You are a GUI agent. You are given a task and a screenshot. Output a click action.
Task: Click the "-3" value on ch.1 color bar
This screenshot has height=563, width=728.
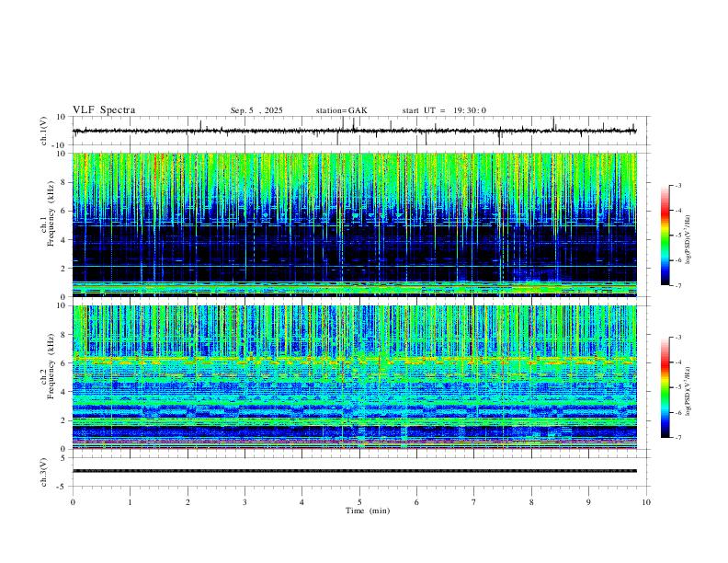[x=677, y=185]
